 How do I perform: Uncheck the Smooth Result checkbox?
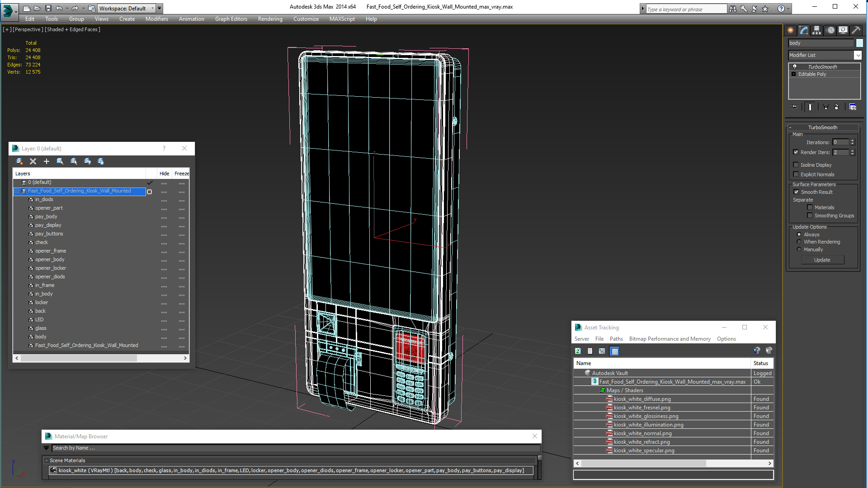pyautogui.click(x=796, y=192)
